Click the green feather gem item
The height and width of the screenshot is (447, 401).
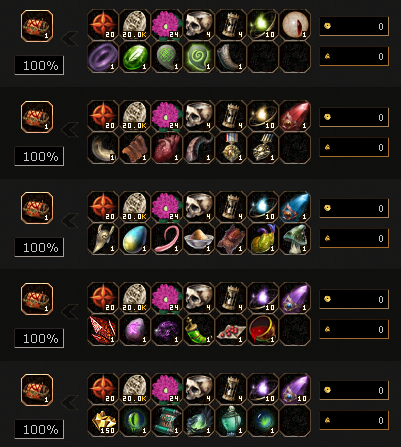135,57
